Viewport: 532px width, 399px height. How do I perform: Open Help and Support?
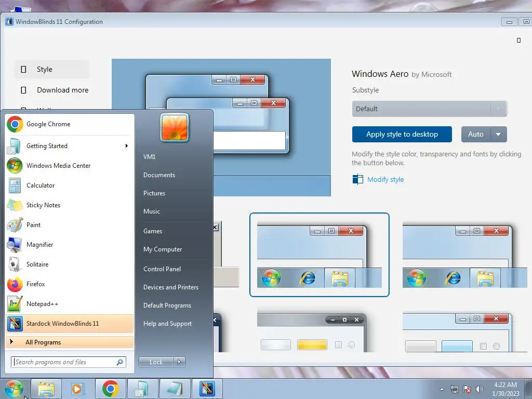point(168,324)
